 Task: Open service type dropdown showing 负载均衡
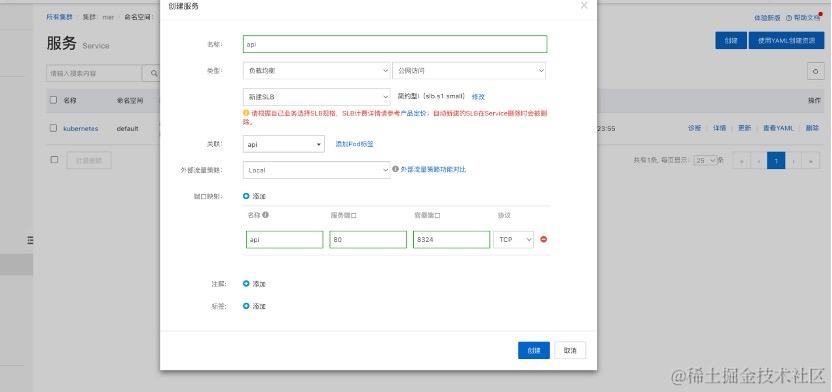tap(316, 71)
